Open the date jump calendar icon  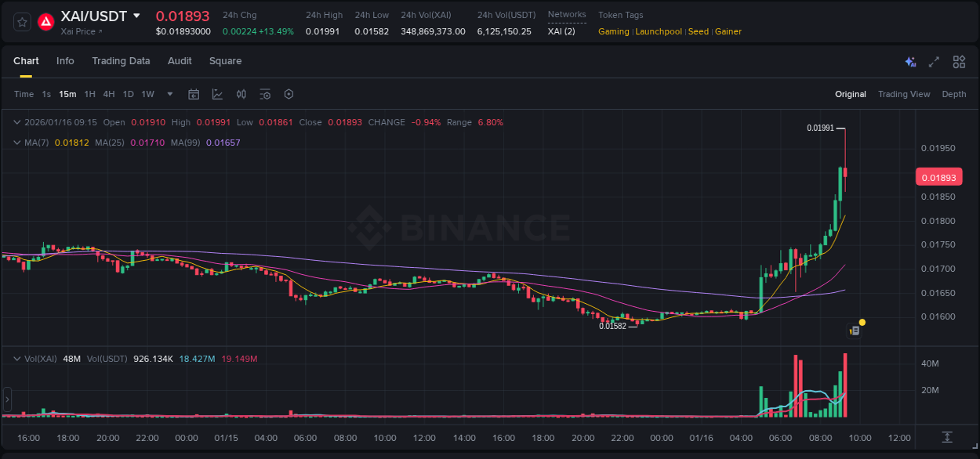(194, 94)
